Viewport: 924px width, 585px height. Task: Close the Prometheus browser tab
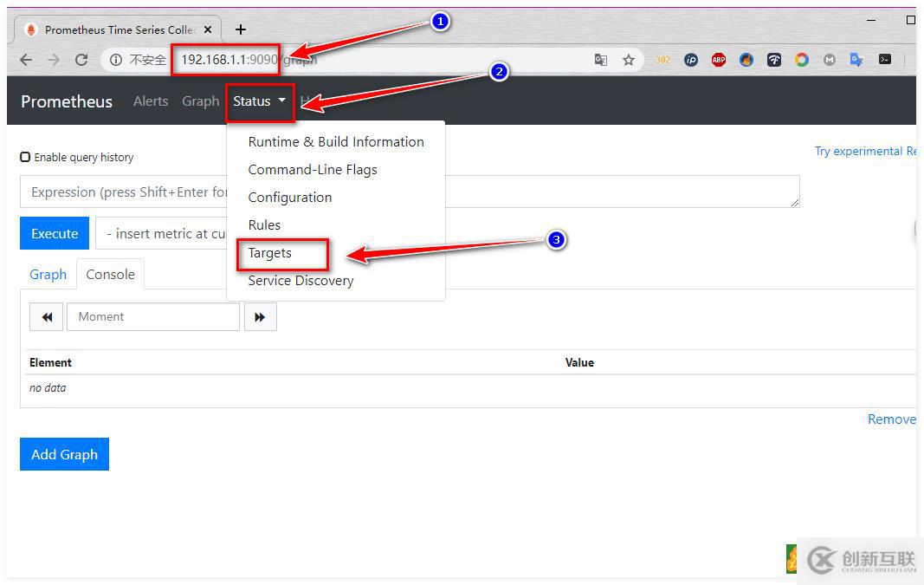click(x=208, y=29)
